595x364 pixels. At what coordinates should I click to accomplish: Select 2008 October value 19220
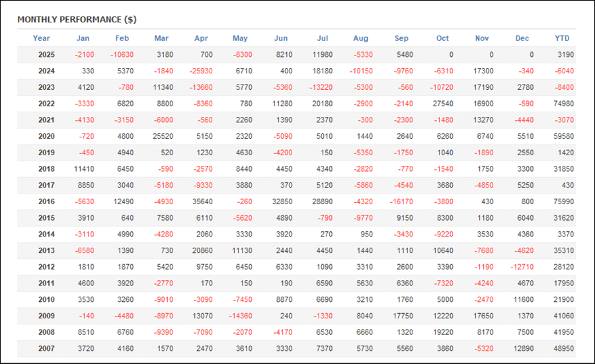442,332
